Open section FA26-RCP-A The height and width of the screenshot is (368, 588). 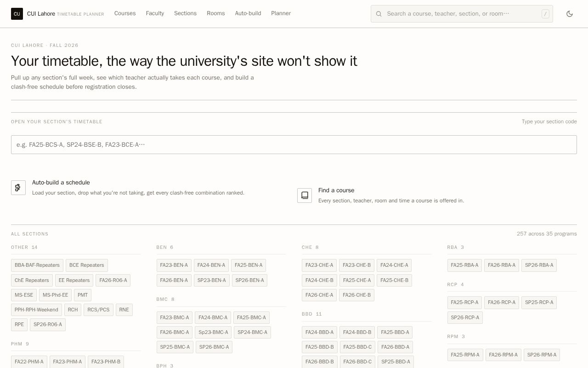coord(502,303)
